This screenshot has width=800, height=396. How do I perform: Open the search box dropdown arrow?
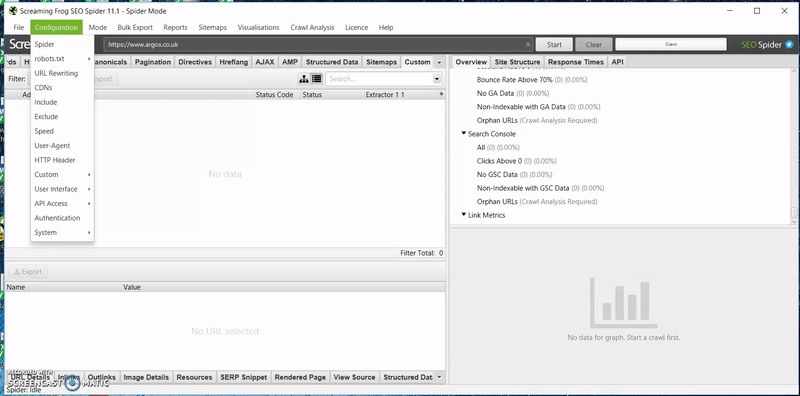437,79
